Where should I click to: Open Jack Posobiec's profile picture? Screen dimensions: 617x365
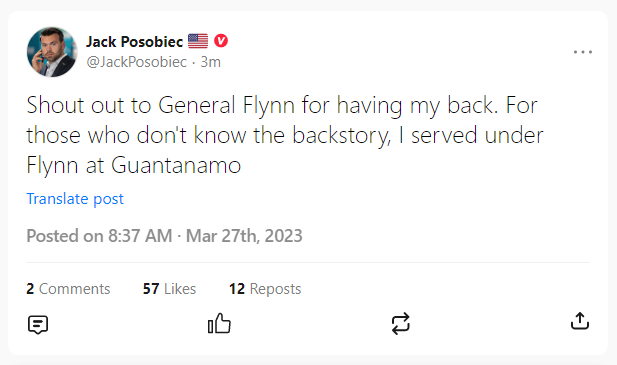tap(52, 52)
